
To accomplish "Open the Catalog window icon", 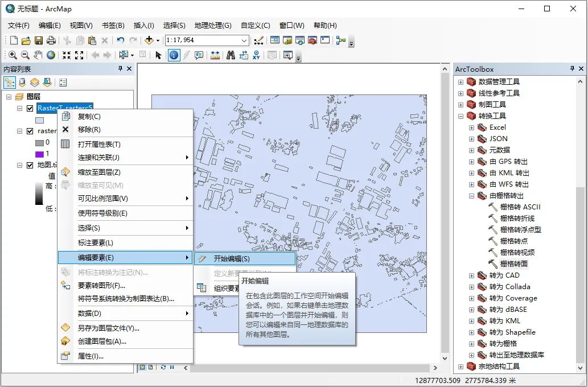I will 287,40.
